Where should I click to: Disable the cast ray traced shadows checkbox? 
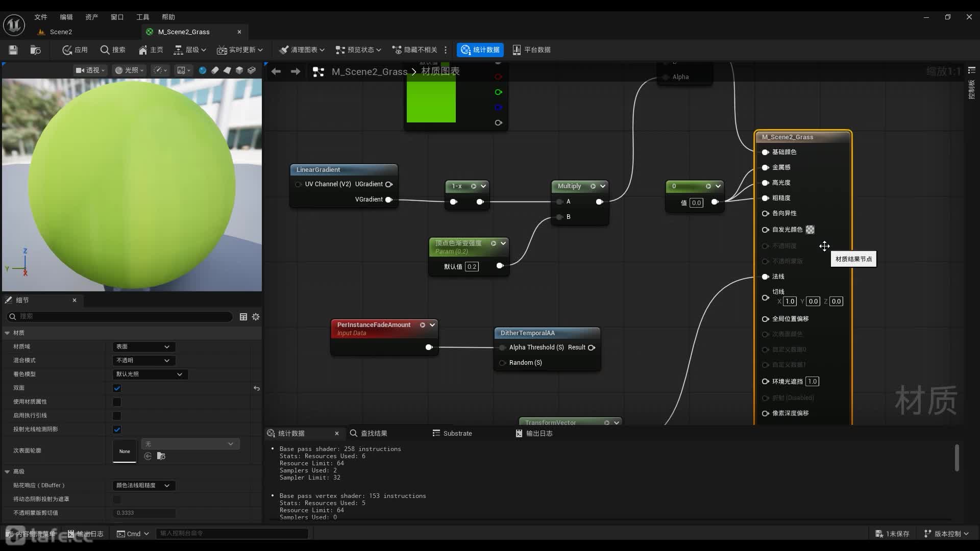117,430
